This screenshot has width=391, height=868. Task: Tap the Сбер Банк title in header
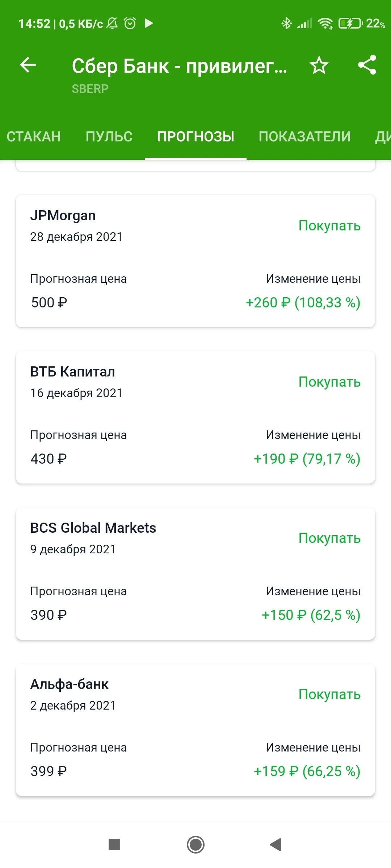pos(179,66)
